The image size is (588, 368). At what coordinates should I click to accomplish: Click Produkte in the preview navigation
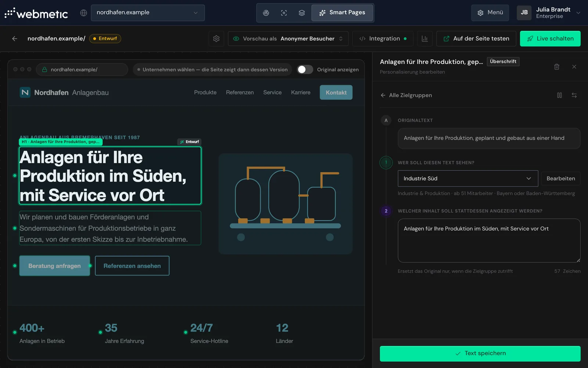click(205, 92)
